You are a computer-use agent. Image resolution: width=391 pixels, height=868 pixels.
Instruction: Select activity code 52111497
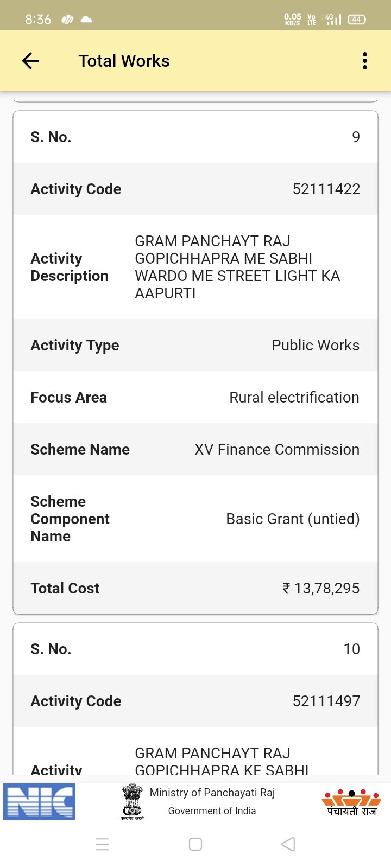pyautogui.click(x=326, y=701)
